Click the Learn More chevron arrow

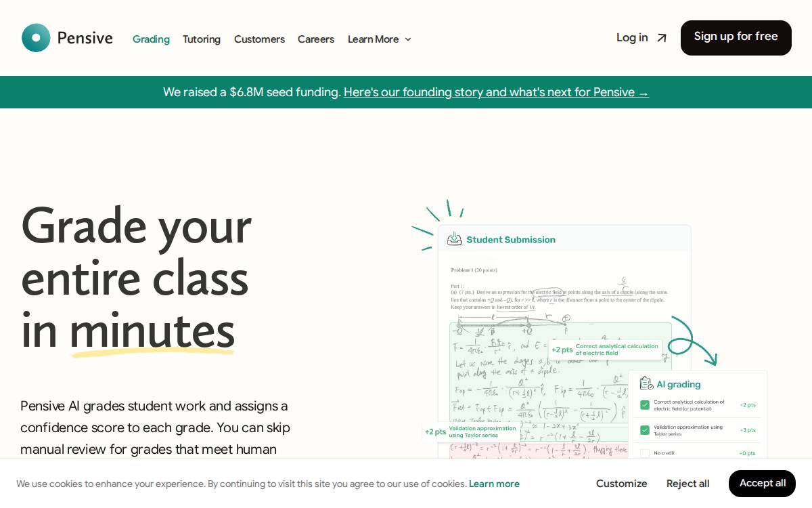(x=408, y=39)
